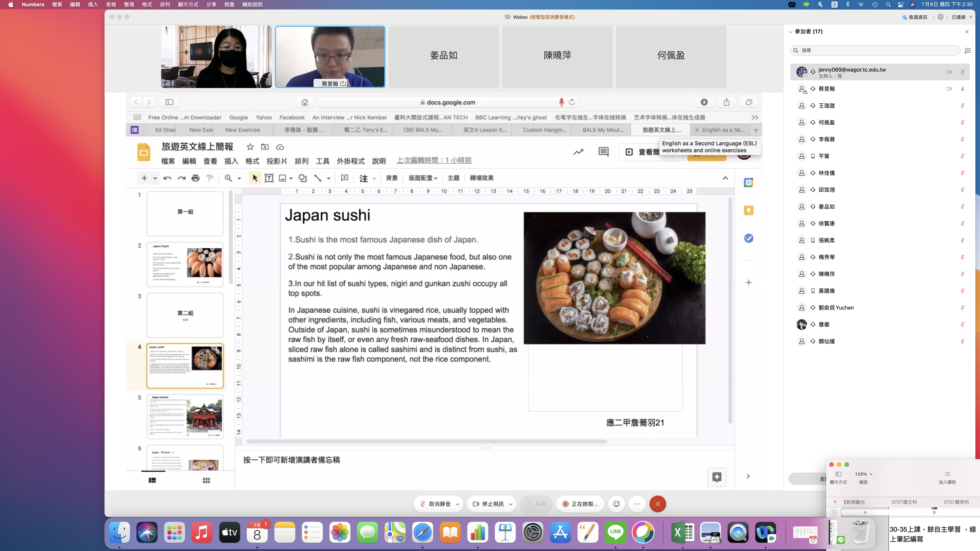Click the horizontal scrollbar below the slide
This screenshot has height=551, width=980.
[x=426, y=441]
